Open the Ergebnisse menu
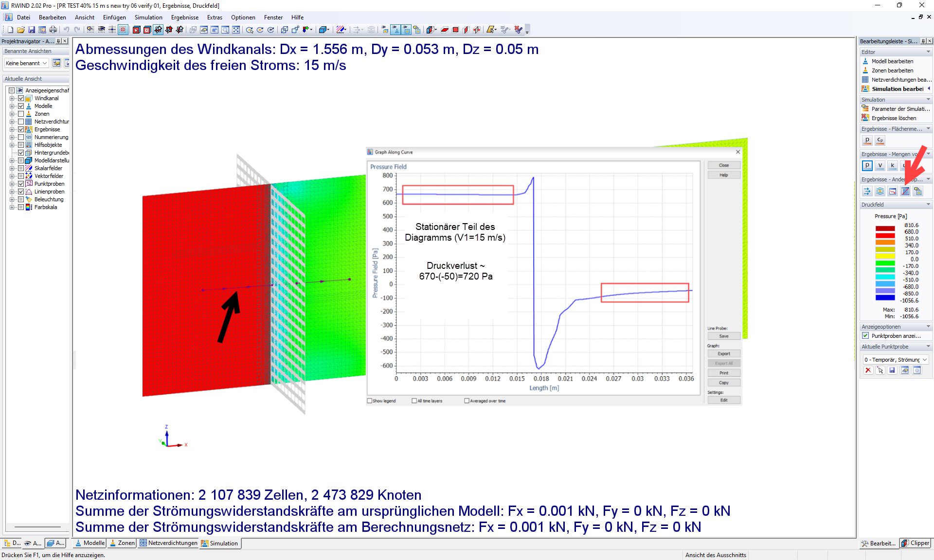The image size is (934, 560). pyautogui.click(x=184, y=17)
